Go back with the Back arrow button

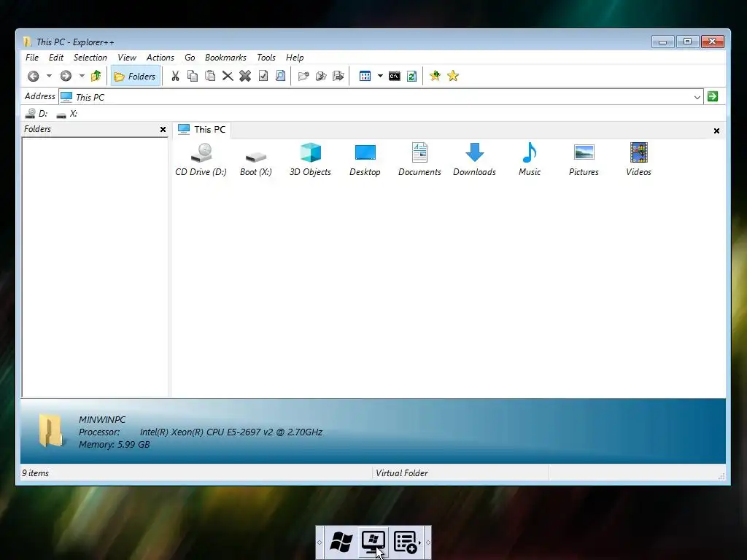click(x=33, y=76)
